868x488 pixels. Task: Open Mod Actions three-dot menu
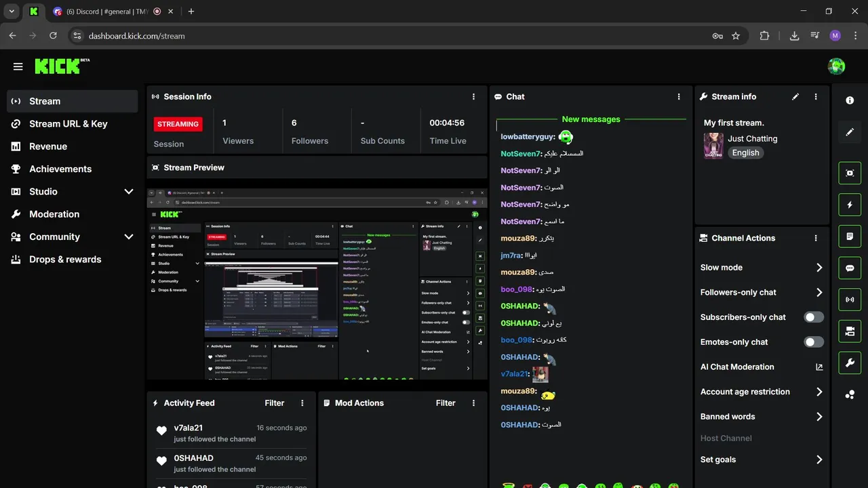(473, 403)
